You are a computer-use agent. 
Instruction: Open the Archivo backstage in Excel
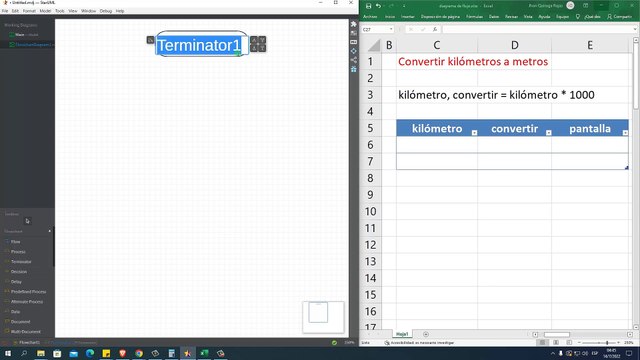coord(370,17)
